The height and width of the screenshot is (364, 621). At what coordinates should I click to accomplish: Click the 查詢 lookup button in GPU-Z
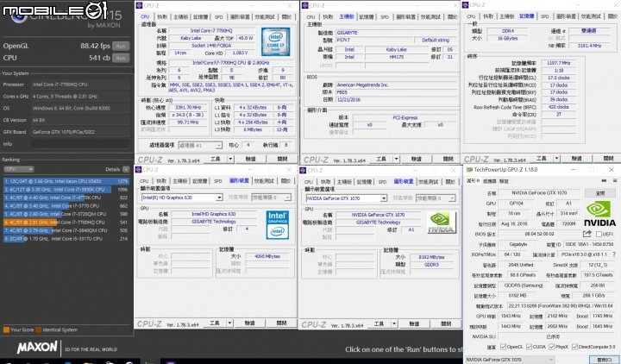(600, 193)
